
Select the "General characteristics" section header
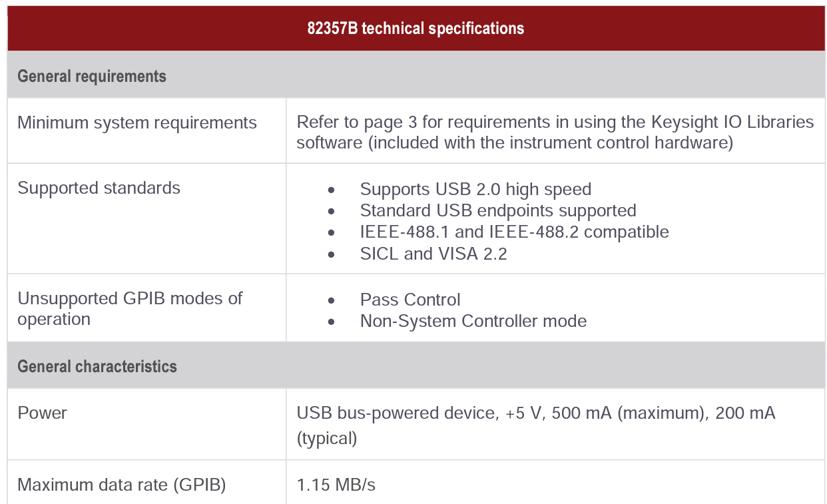coord(97,367)
